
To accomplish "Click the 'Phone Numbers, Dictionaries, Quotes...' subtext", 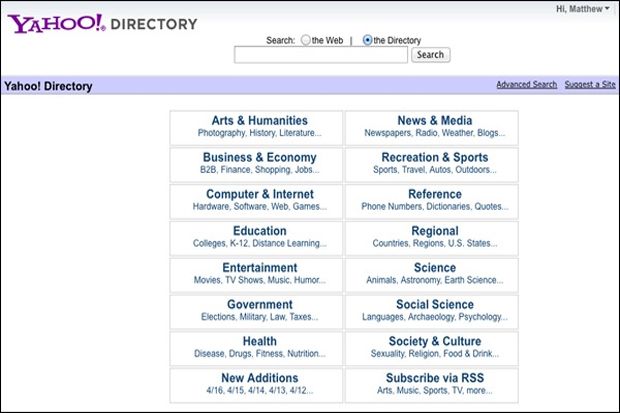I will (435, 206).
